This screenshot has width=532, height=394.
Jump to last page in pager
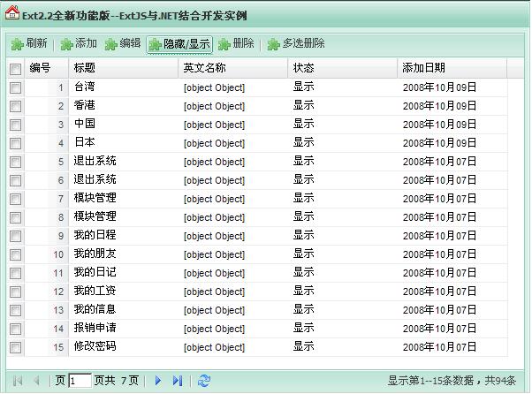click(x=178, y=381)
